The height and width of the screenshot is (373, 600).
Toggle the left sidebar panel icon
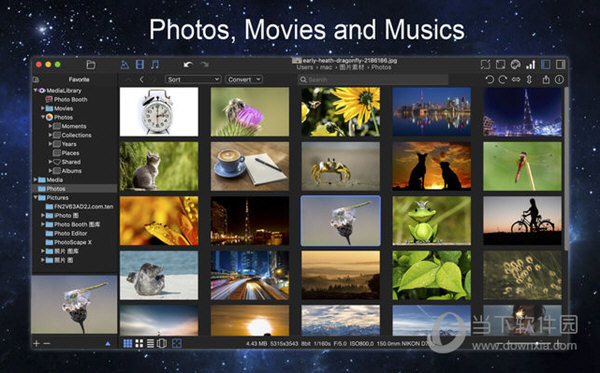546,64
